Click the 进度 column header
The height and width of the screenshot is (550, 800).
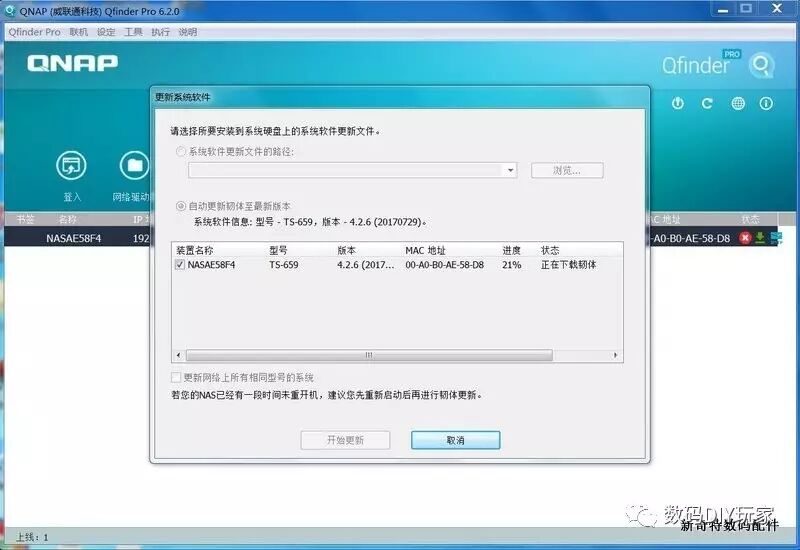point(511,251)
